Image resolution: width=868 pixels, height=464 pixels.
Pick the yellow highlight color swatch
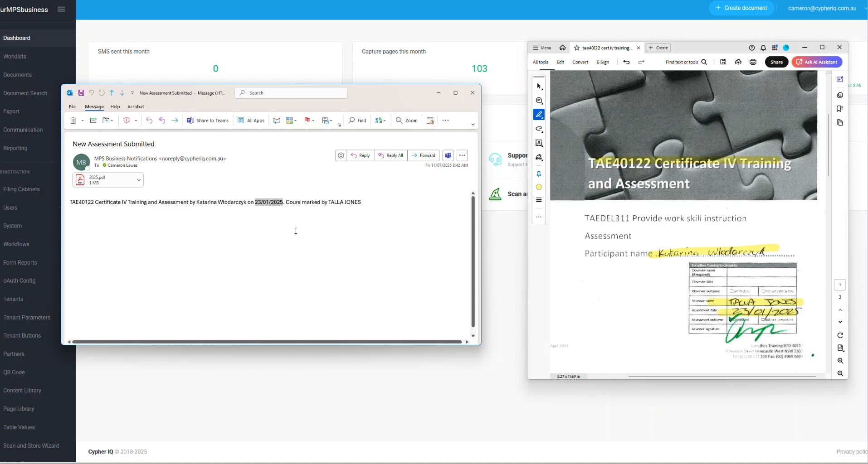point(539,187)
